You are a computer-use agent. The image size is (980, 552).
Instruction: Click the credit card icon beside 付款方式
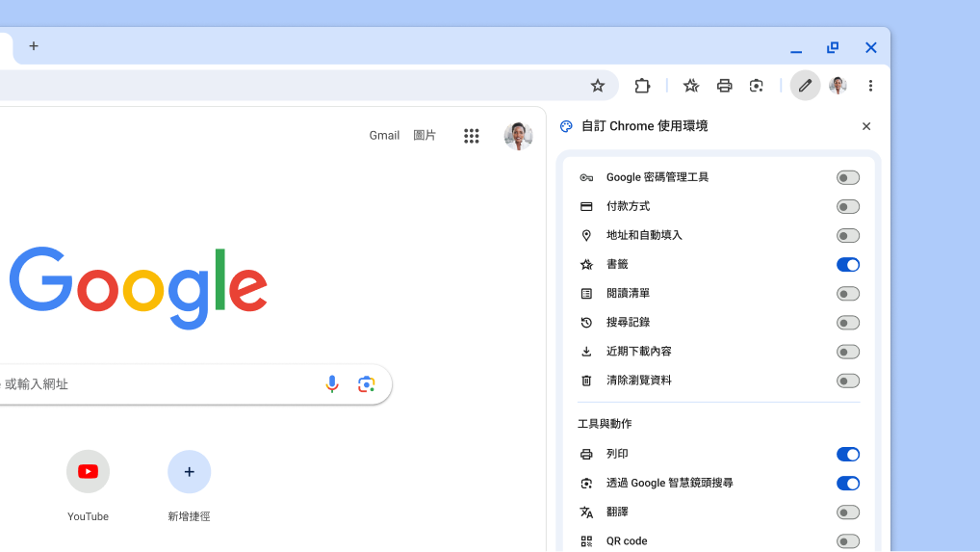tap(586, 207)
